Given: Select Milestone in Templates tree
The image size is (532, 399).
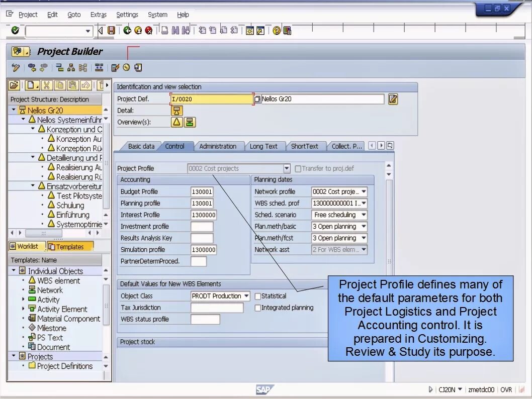Looking at the screenshot, I should pyautogui.click(x=52, y=328).
